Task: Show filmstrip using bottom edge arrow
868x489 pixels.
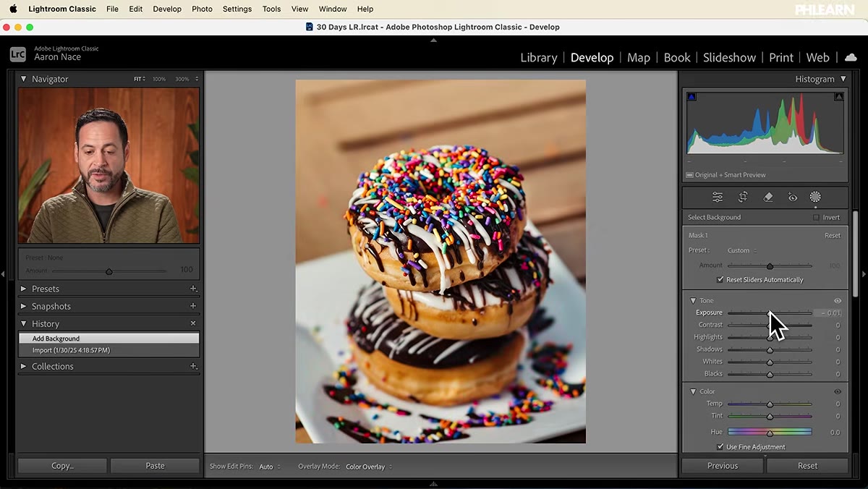Action: point(434,484)
